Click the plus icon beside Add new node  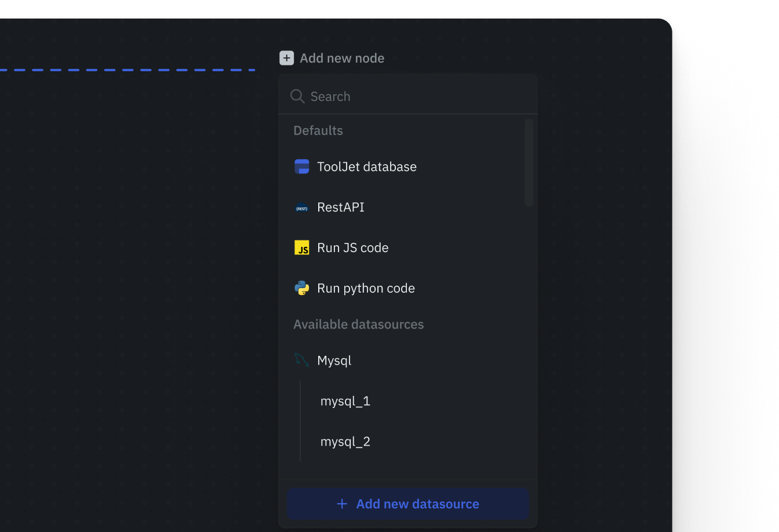pyautogui.click(x=286, y=58)
